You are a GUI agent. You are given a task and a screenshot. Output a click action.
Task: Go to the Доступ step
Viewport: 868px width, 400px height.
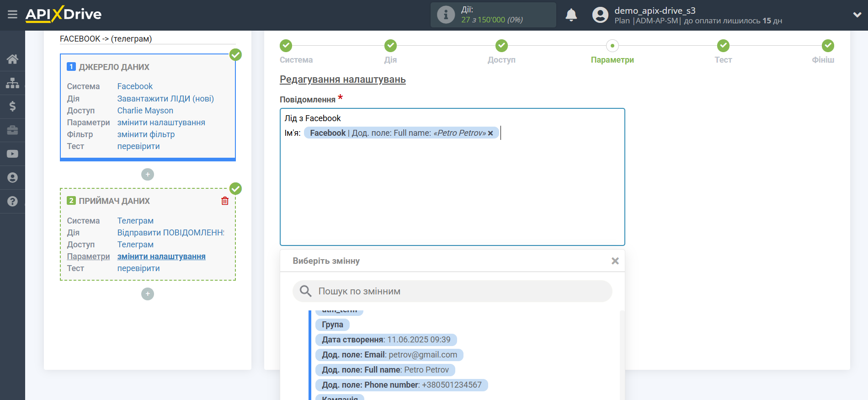(x=501, y=52)
